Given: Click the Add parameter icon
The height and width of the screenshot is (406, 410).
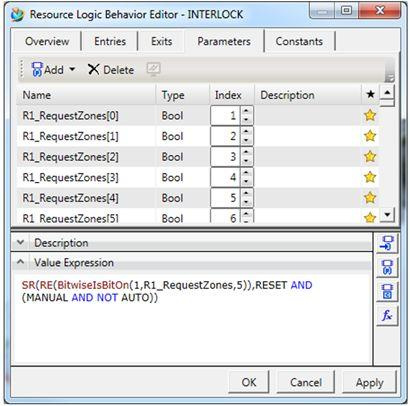Looking at the screenshot, I should [x=37, y=69].
